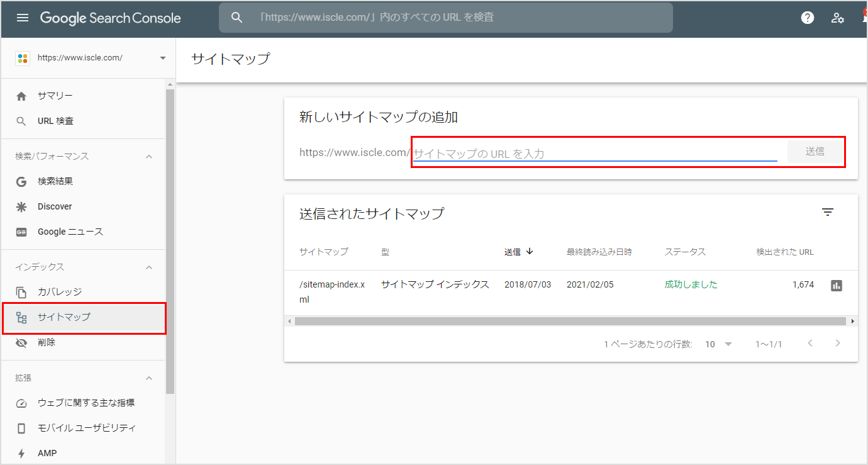This screenshot has width=868, height=465.
Task: Open ウェブに関する主な指標 report
Action: (x=83, y=403)
